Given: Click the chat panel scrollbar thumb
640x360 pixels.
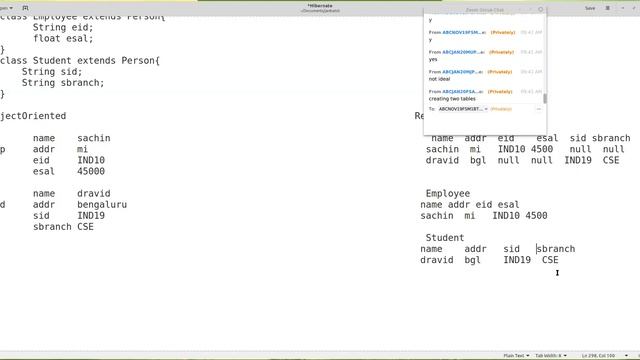Looking at the screenshot, I should pyautogui.click(x=545, y=98).
